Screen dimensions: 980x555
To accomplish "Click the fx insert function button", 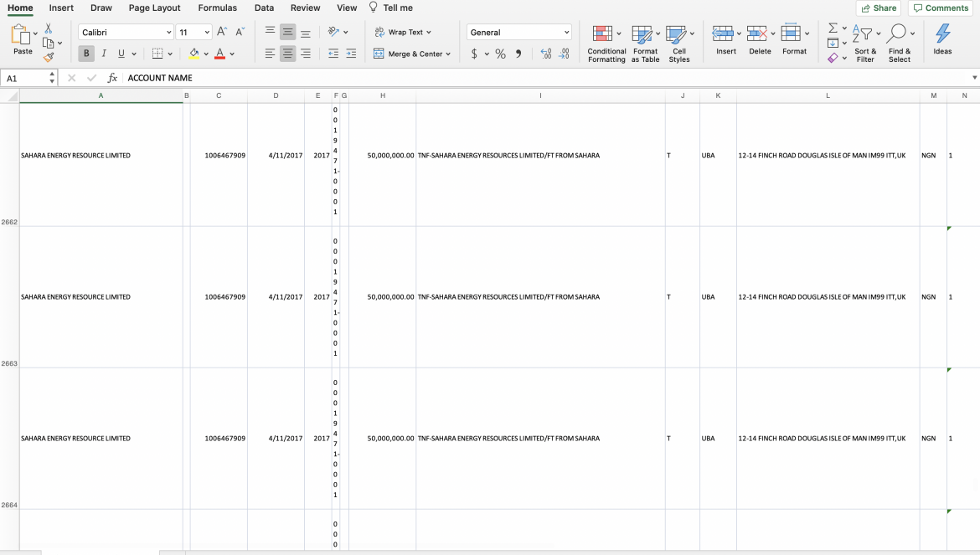I will tap(112, 78).
